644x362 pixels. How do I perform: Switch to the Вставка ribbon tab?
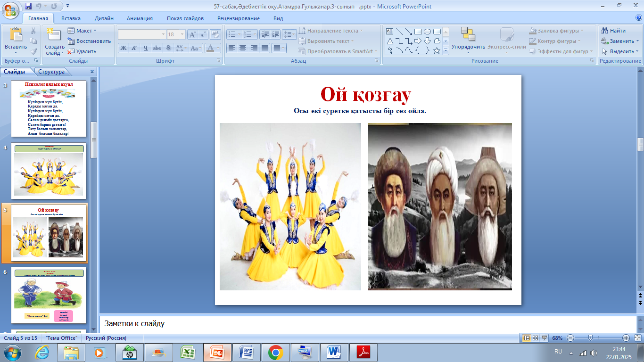pyautogui.click(x=71, y=18)
